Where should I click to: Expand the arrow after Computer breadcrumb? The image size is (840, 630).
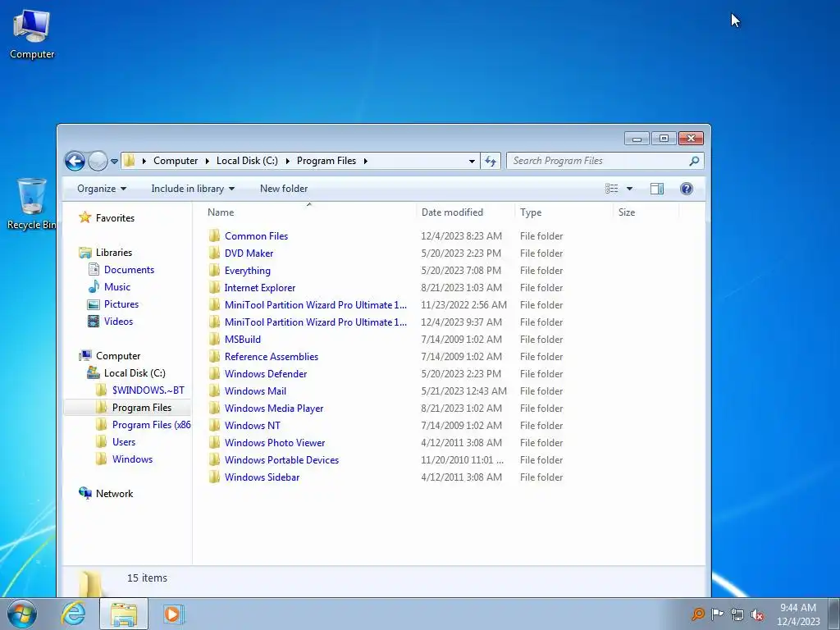(x=208, y=161)
